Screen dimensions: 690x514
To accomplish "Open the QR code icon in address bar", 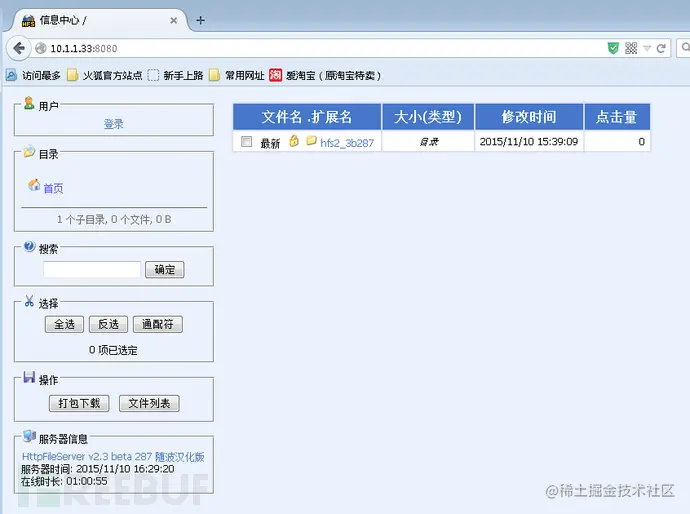I will pos(631,48).
